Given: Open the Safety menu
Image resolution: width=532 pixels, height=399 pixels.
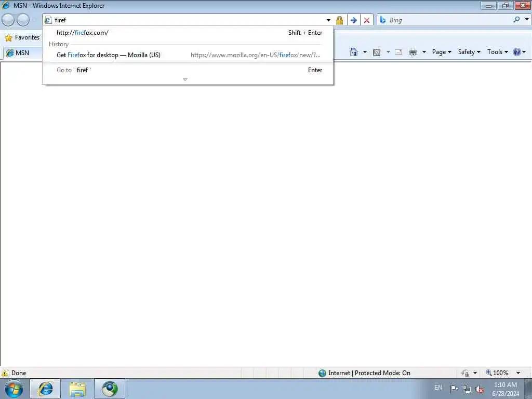Looking at the screenshot, I should 469,52.
